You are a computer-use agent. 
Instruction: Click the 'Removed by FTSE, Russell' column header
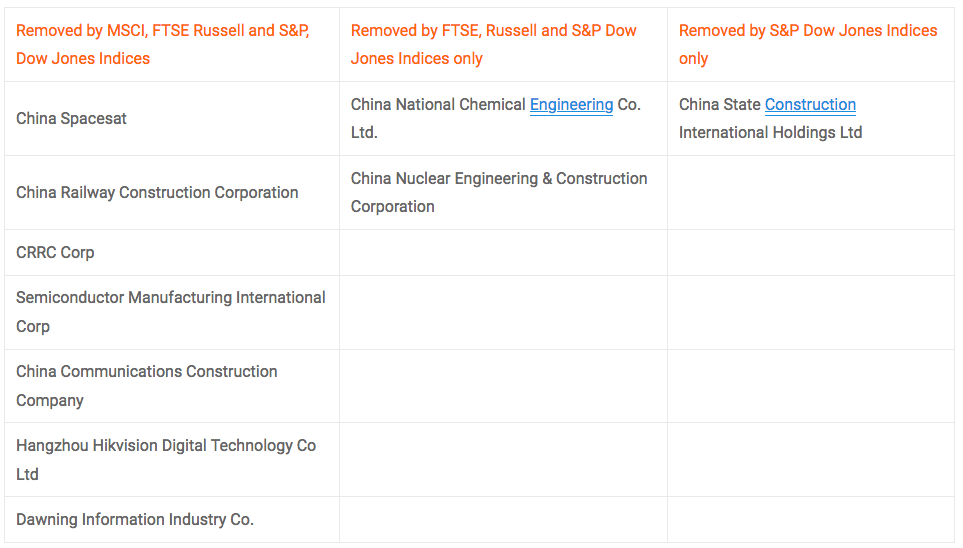coord(494,44)
